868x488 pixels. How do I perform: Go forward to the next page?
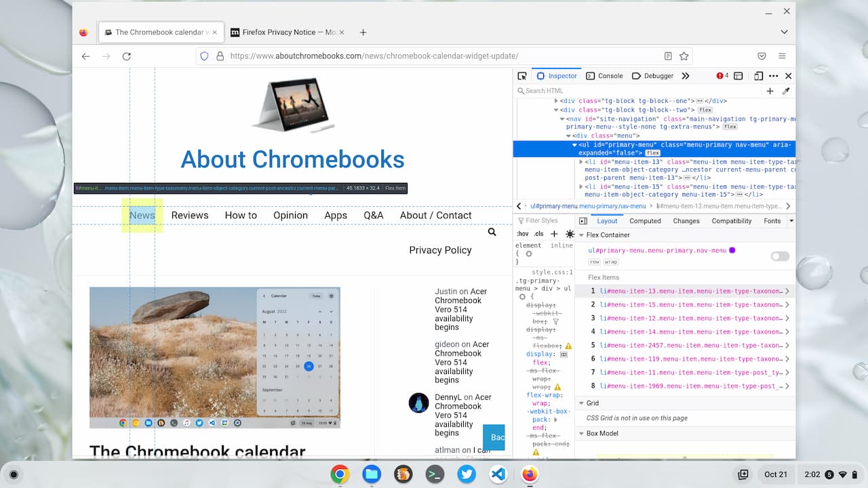(x=106, y=56)
